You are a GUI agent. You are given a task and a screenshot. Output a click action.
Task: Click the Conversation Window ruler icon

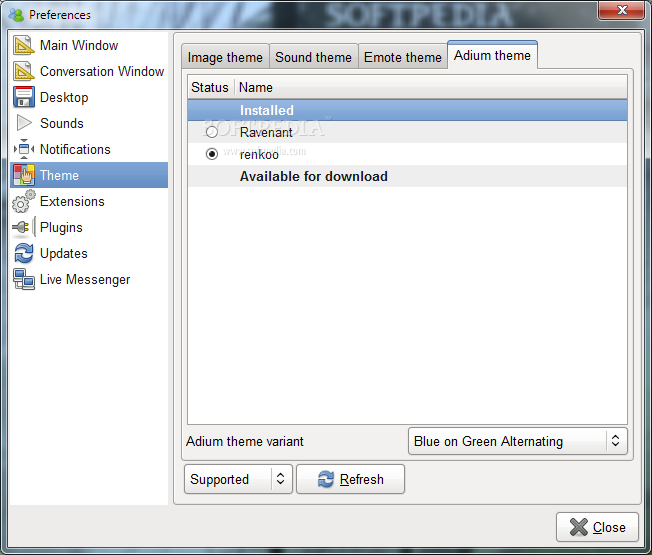[x=24, y=71]
